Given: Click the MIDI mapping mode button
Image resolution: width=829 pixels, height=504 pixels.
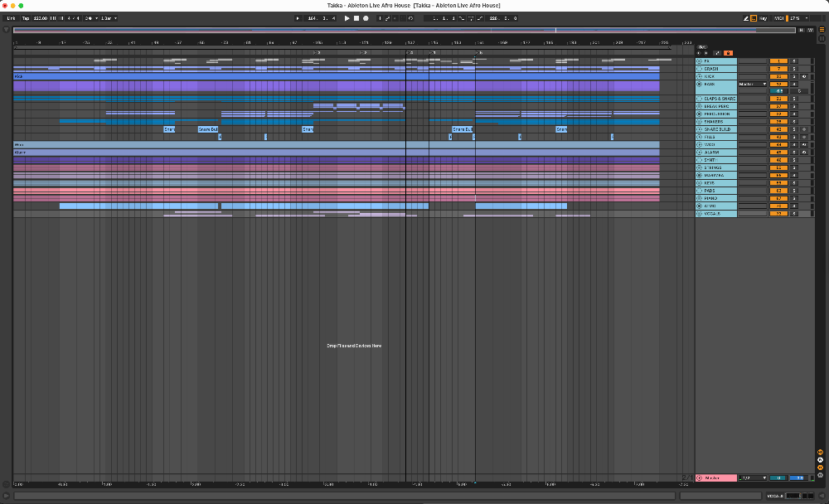Looking at the screenshot, I should click(779, 17).
